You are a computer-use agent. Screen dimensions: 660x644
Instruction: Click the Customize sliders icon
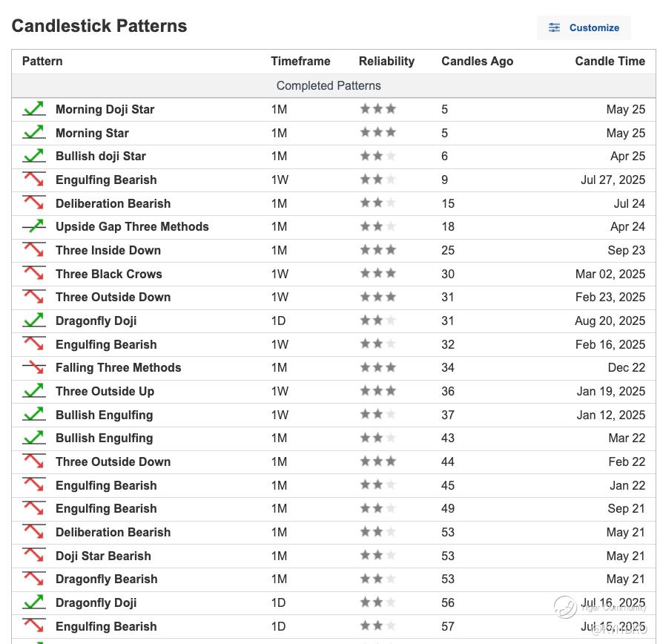tap(554, 27)
